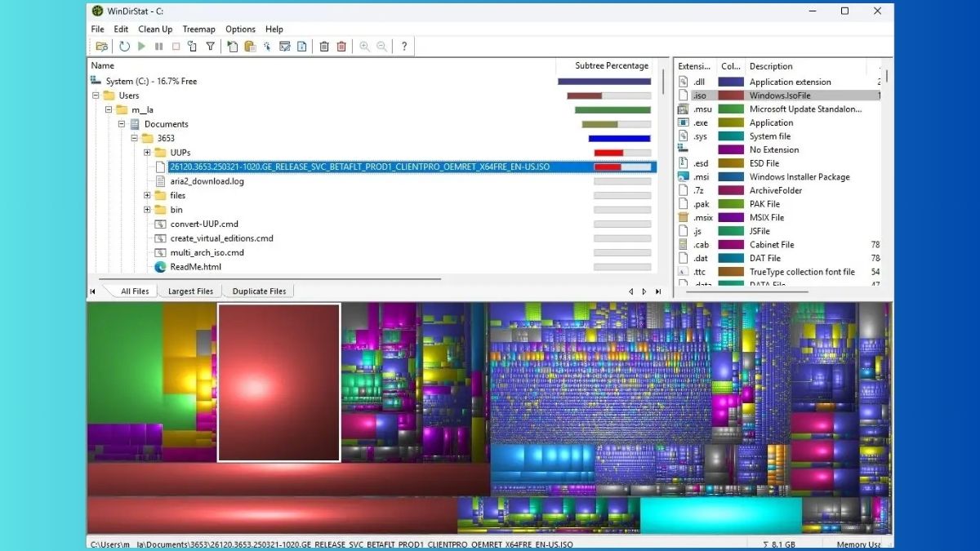Click the teal color swatch for .sys
The image size is (980, 551).
coord(731,136)
